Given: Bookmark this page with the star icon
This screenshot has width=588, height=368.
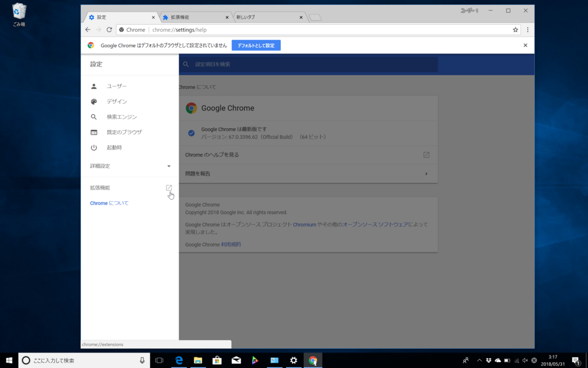Looking at the screenshot, I should [x=515, y=30].
